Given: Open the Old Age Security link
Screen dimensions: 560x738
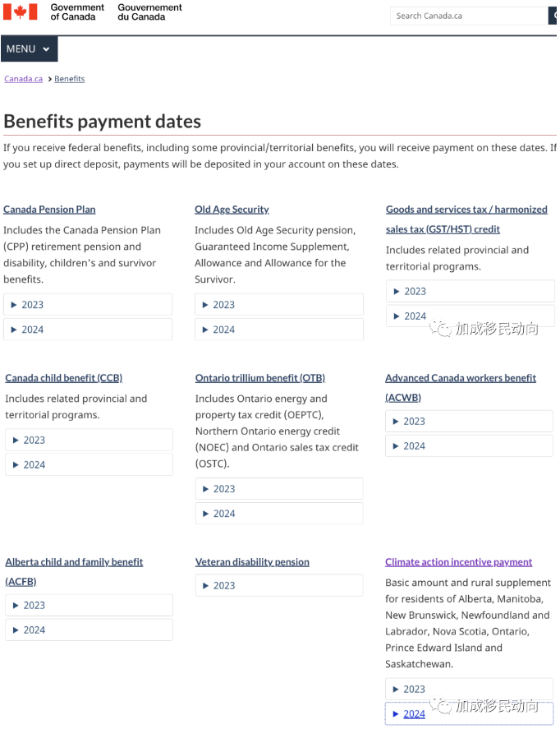Looking at the screenshot, I should tap(232, 210).
